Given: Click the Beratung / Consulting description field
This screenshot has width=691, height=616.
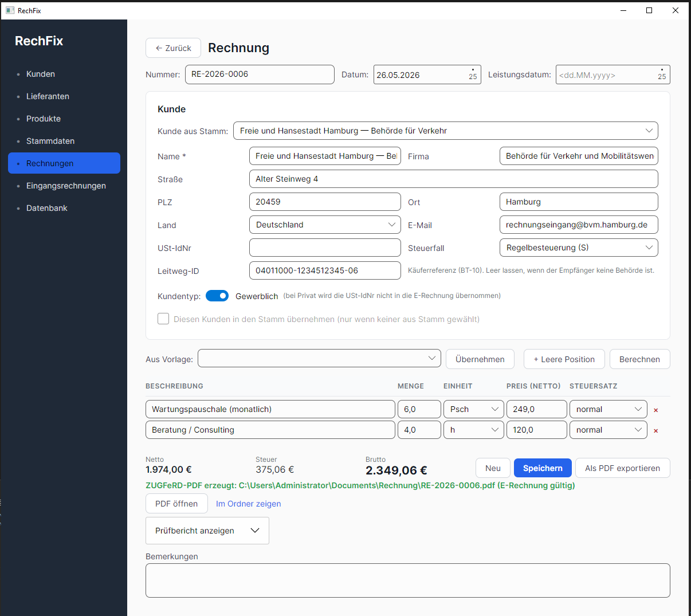Looking at the screenshot, I should pyautogui.click(x=270, y=430).
